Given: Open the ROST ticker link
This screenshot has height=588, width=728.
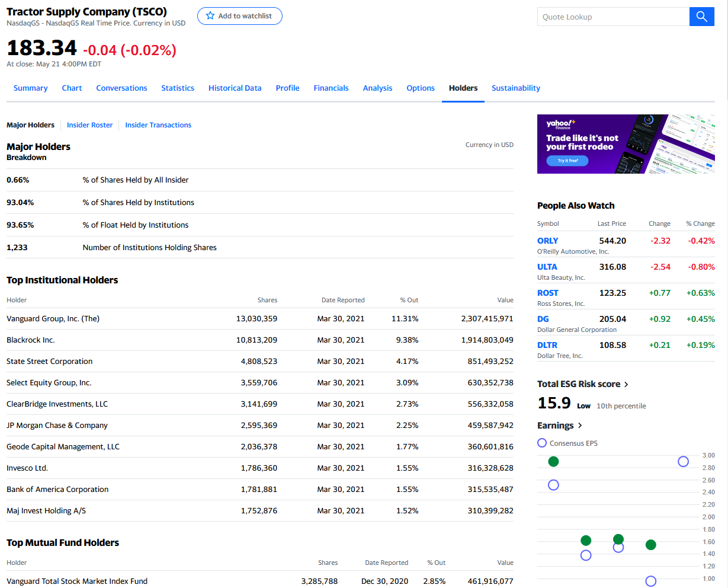Looking at the screenshot, I should click(548, 293).
